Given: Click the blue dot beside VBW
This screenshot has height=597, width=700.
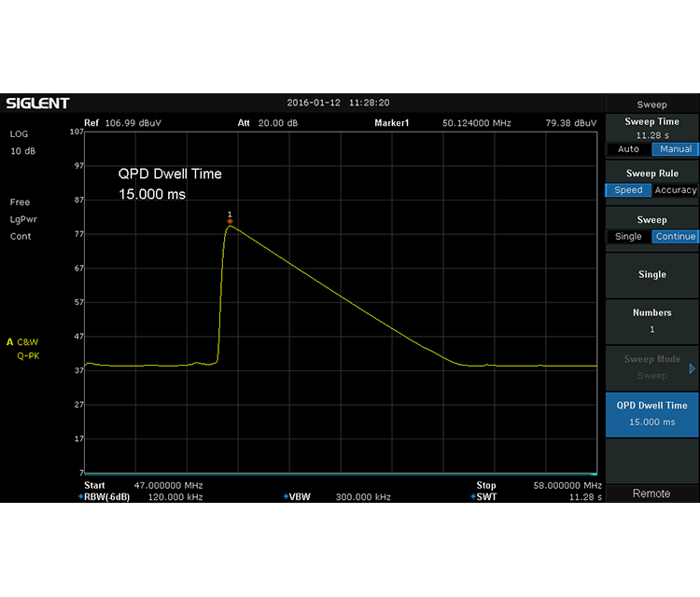Looking at the screenshot, I should [x=286, y=497].
